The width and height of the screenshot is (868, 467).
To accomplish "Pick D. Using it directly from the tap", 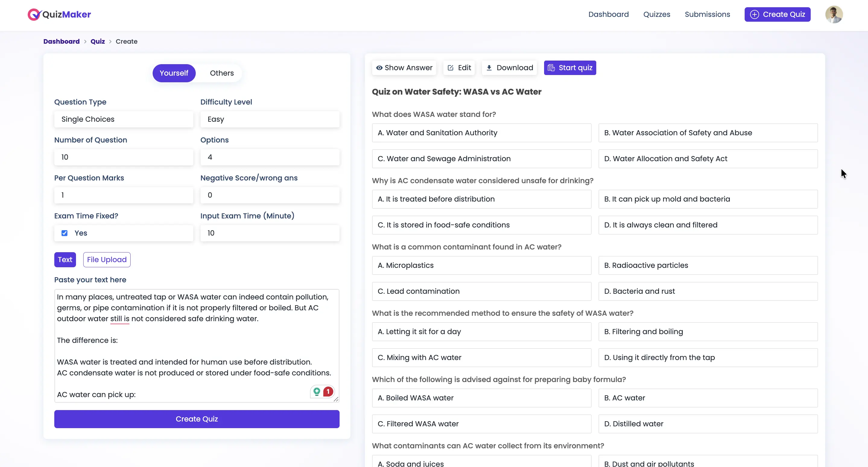I will click(x=708, y=358).
